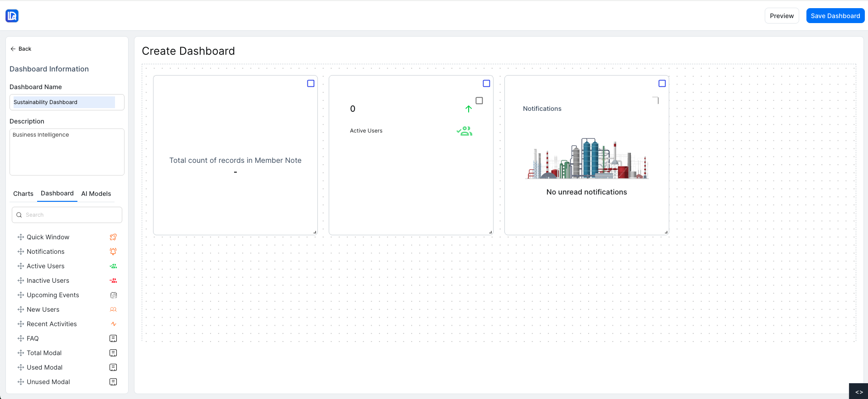Screen dimensions: 868x399
Task: Click the Preview button
Action: click(x=782, y=16)
